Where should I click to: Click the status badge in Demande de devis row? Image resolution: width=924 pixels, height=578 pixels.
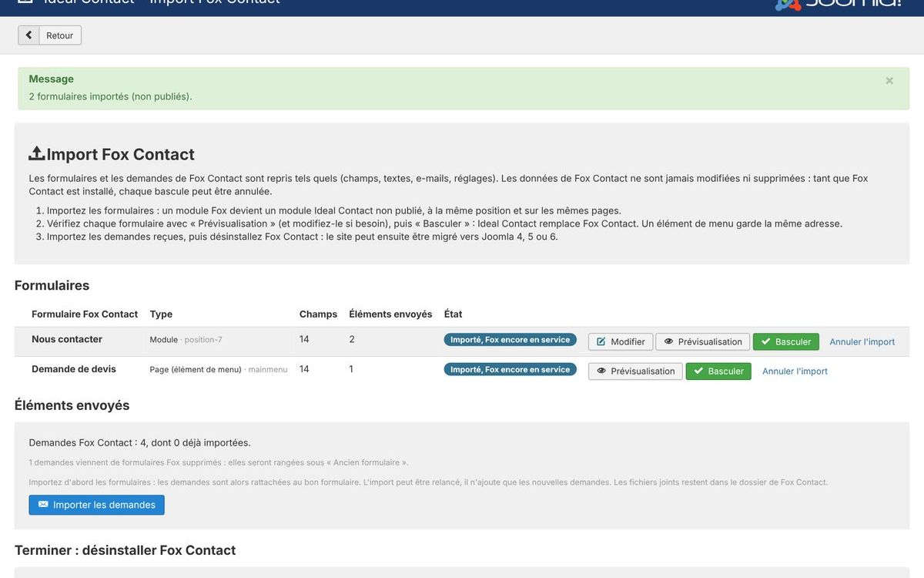510,370
